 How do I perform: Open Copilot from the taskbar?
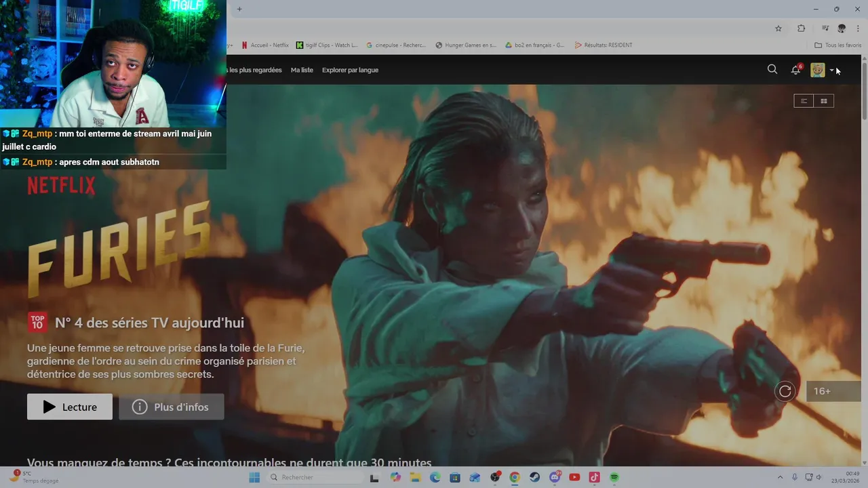click(395, 477)
